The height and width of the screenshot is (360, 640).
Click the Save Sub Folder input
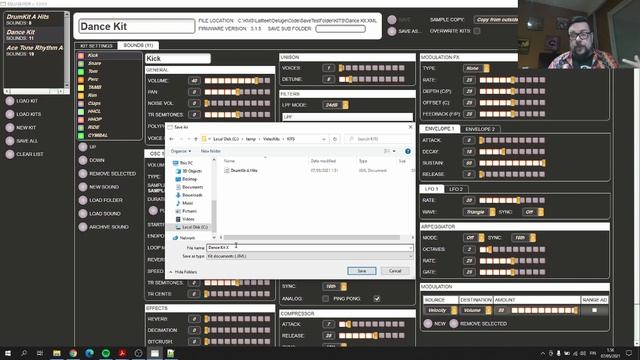[x=340, y=29]
